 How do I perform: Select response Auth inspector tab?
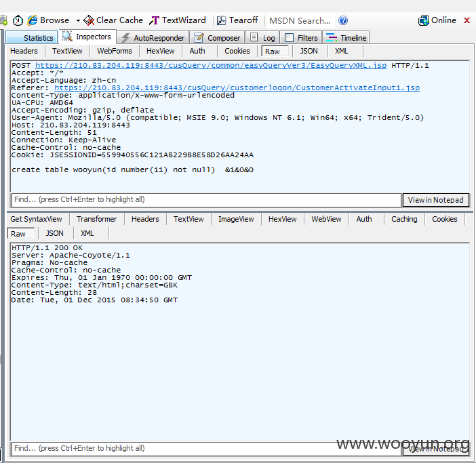364,219
